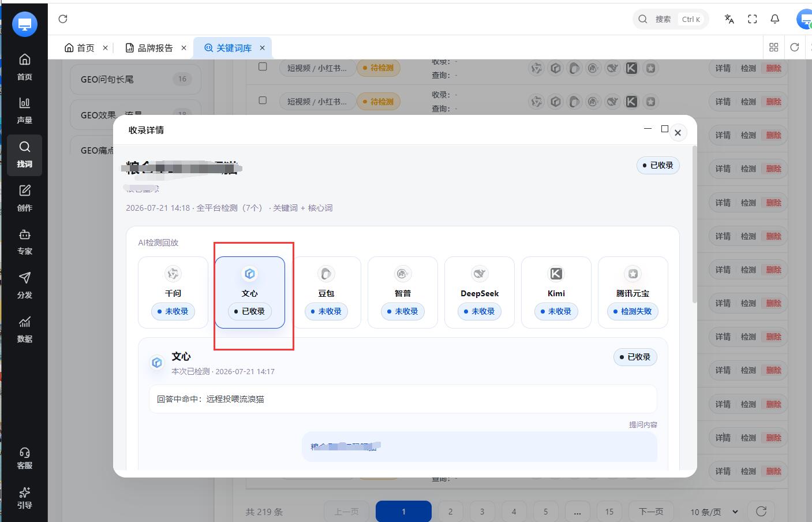Open the 10 条/页 page size dropdown
Viewport: 812px width, 522px height.
click(714, 512)
